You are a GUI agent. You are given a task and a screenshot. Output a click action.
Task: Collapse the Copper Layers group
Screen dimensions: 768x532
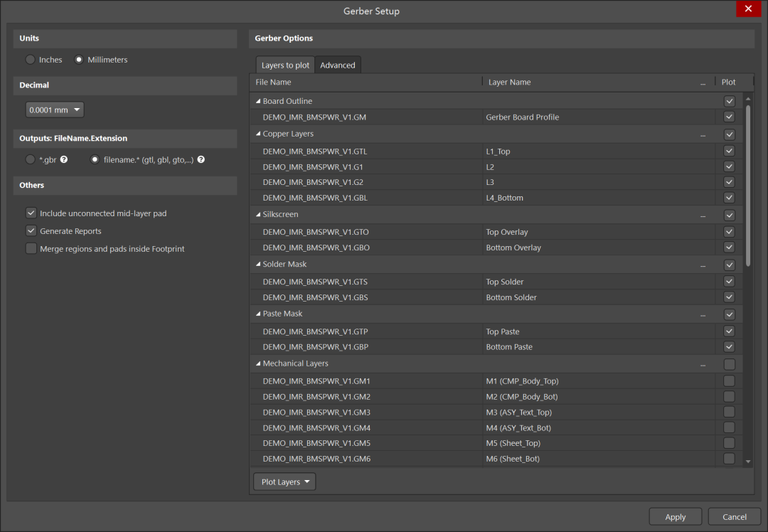pos(258,133)
